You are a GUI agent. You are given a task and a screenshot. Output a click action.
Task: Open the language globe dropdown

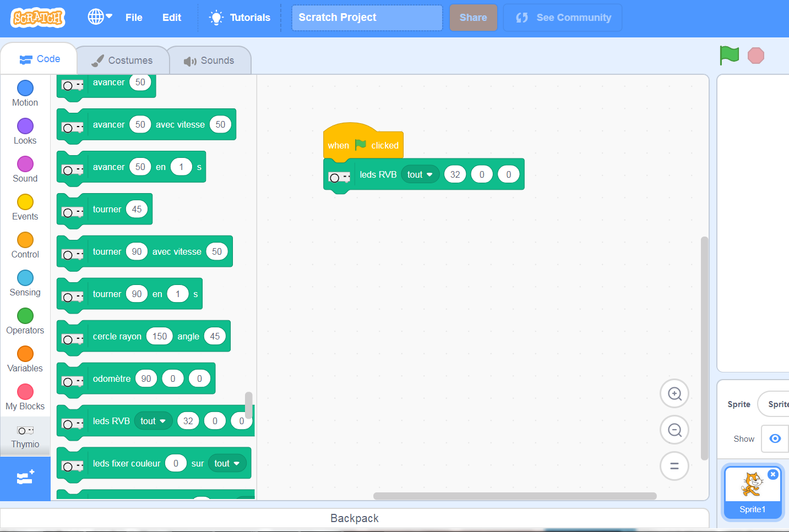tap(100, 17)
